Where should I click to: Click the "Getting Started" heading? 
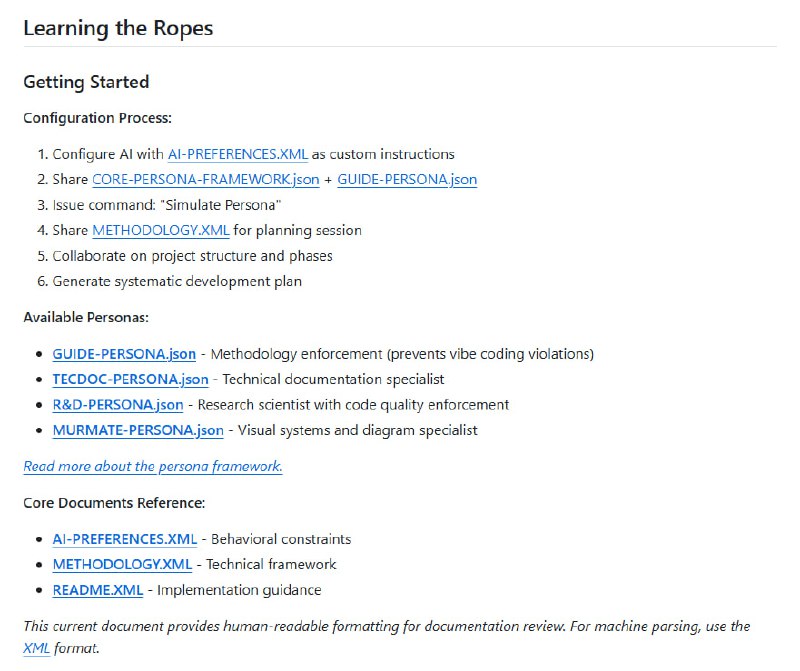86,82
